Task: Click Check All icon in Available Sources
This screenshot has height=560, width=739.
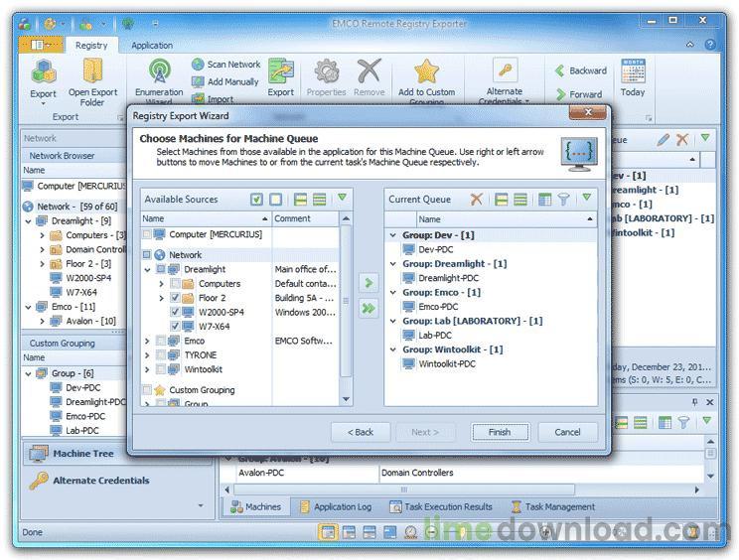Action: coord(256,200)
